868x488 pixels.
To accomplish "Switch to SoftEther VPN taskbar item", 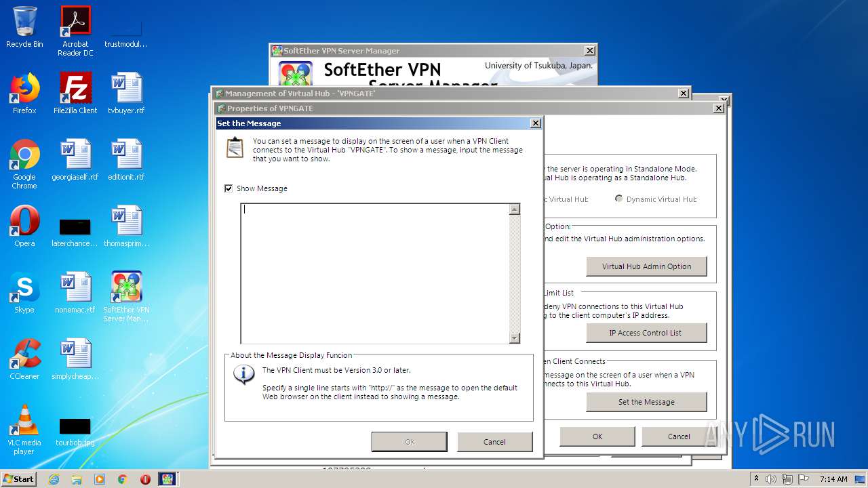I will coord(167,479).
